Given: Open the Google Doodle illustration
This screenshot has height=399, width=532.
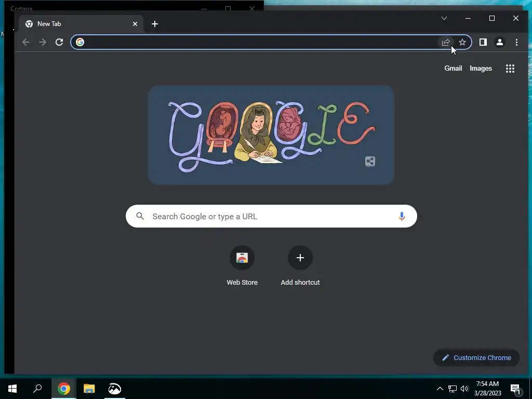Looking at the screenshot, I should [271, 135].
